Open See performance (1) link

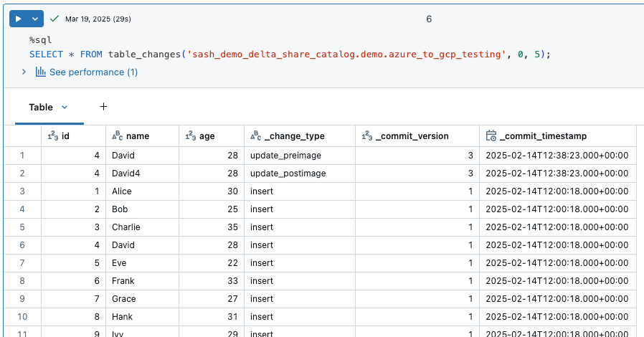[x=93, y=72]
